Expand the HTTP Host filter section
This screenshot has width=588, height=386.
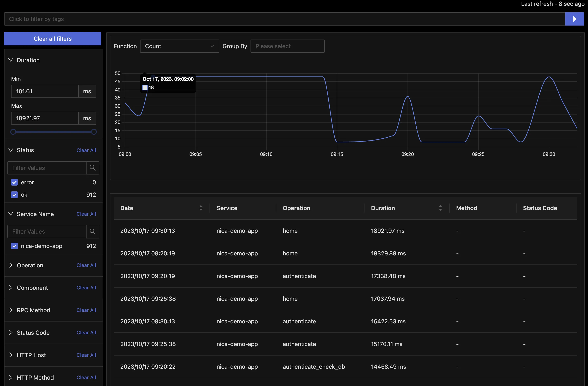11,355
